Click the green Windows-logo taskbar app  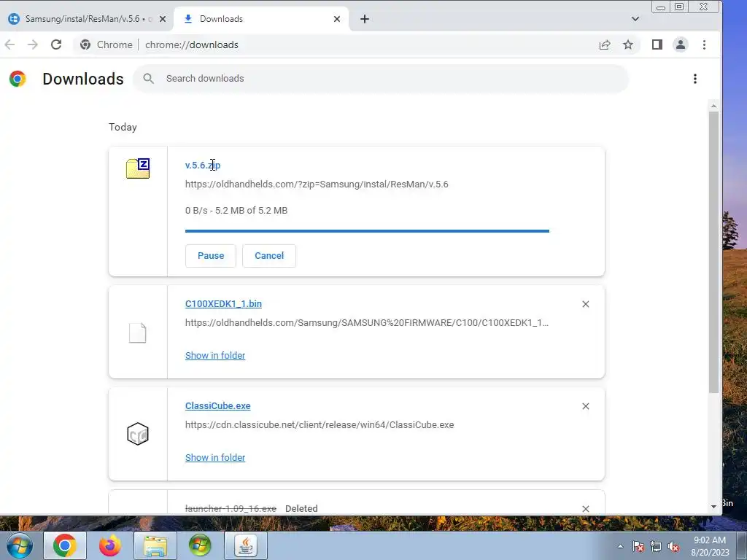200,545
